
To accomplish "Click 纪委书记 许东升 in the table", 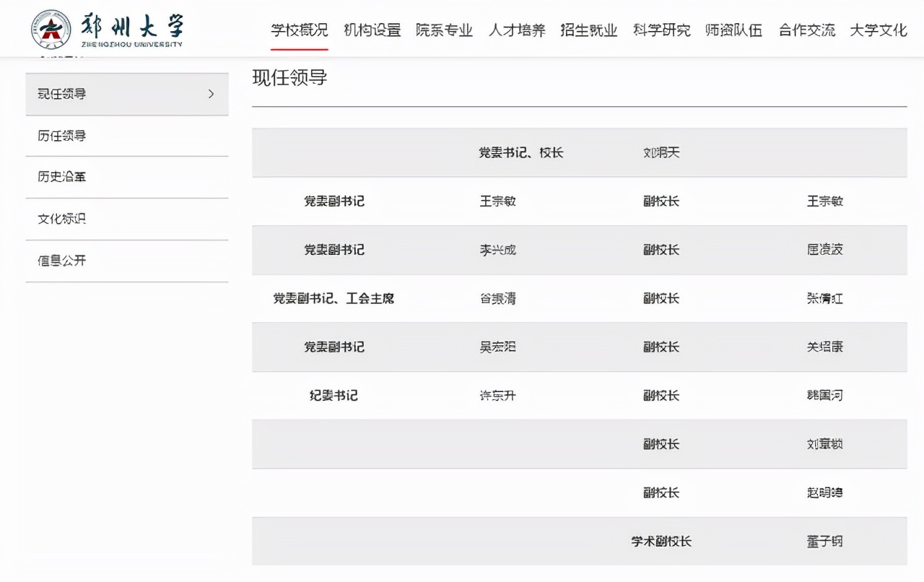I will pyautogui.click(x=497, y=396).
